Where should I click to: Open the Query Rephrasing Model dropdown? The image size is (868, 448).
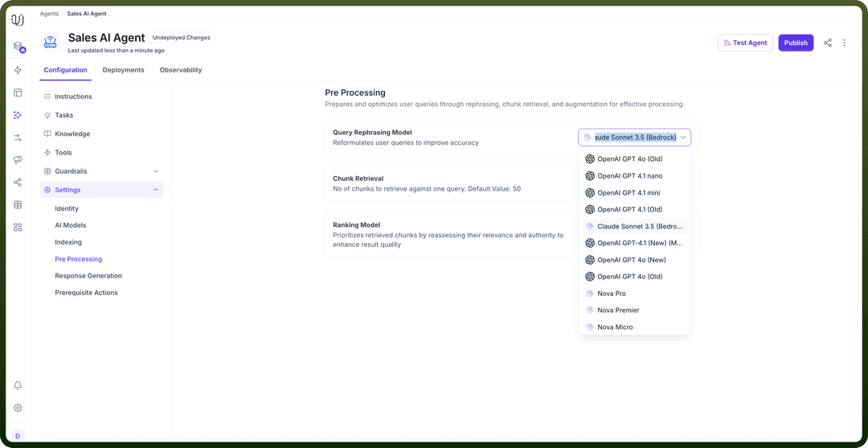(x=634, y=138)
